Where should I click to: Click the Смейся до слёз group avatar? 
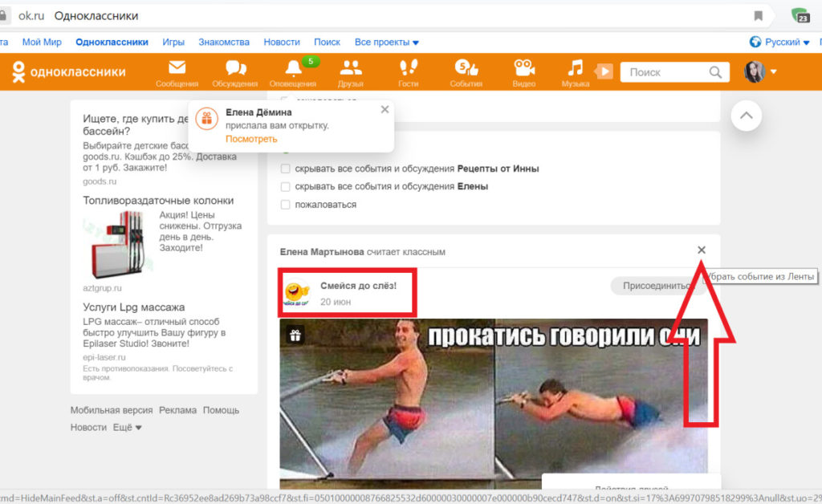tap(297, 292)
